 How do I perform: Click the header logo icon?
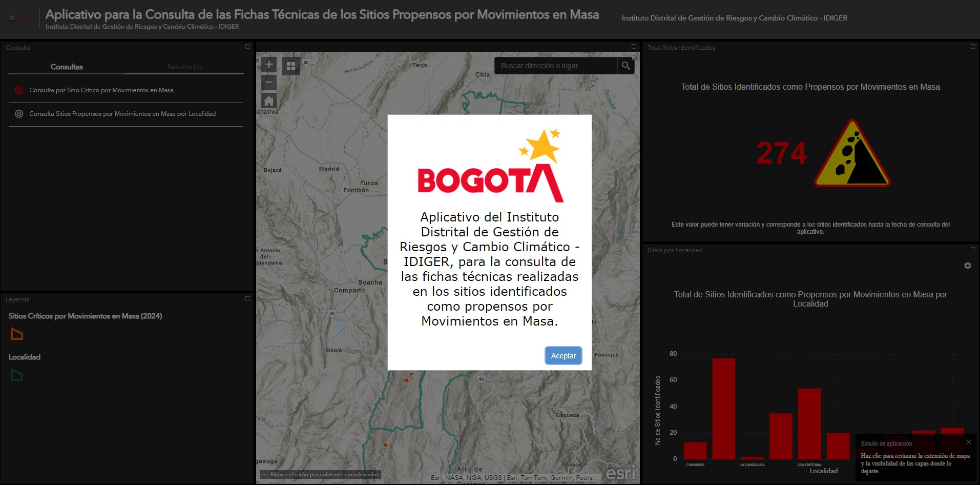click(19, 18)
